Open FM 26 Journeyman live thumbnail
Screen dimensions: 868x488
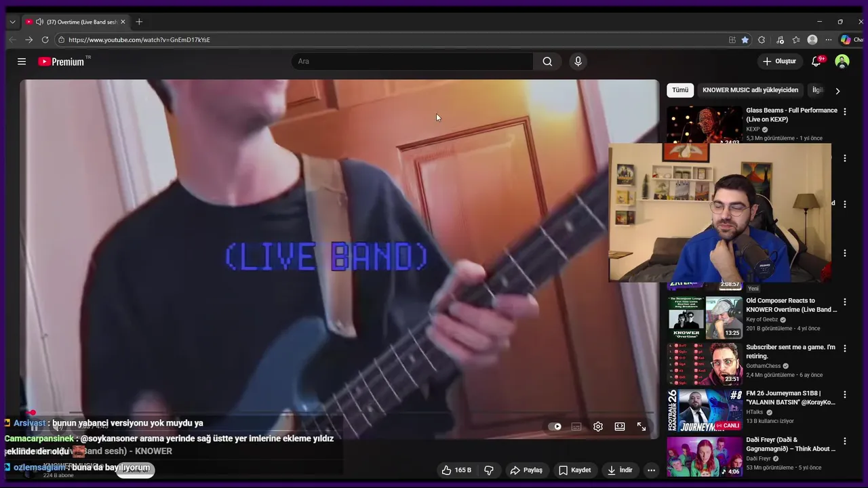pyautogui.click(x=705, y=409)
